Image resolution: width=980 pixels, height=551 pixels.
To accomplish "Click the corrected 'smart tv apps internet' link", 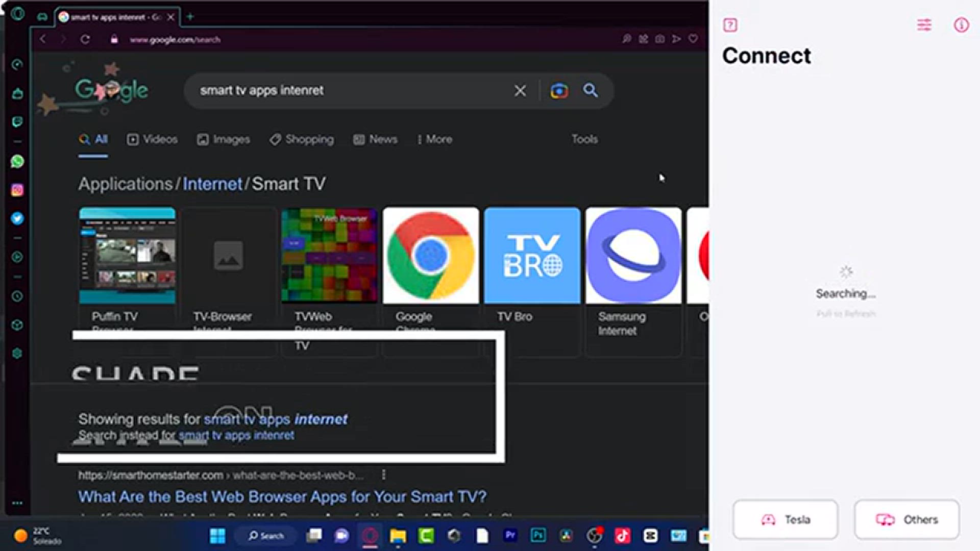I will 276,419.
